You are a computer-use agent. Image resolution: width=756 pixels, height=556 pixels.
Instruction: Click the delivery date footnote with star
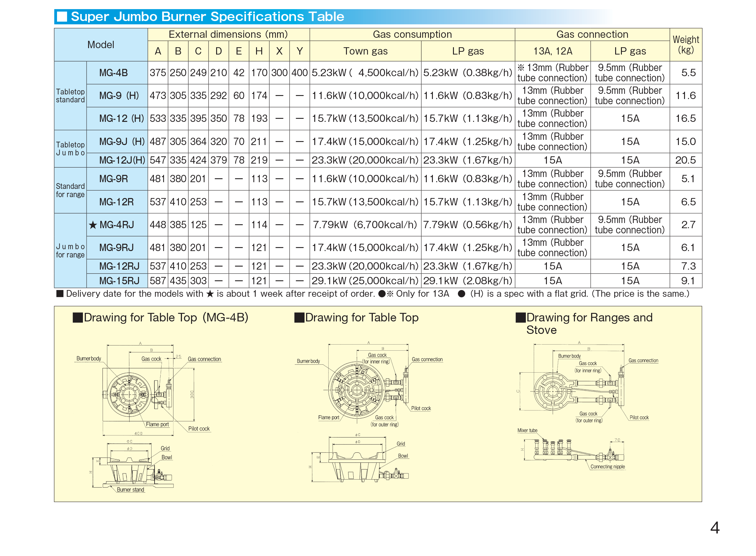[x=216, y=294]
